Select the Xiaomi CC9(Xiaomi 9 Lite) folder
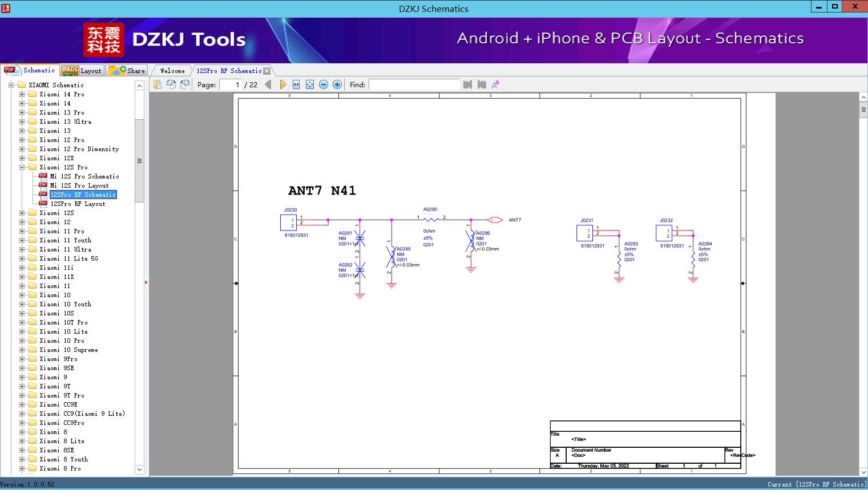 tap(82, 414)
